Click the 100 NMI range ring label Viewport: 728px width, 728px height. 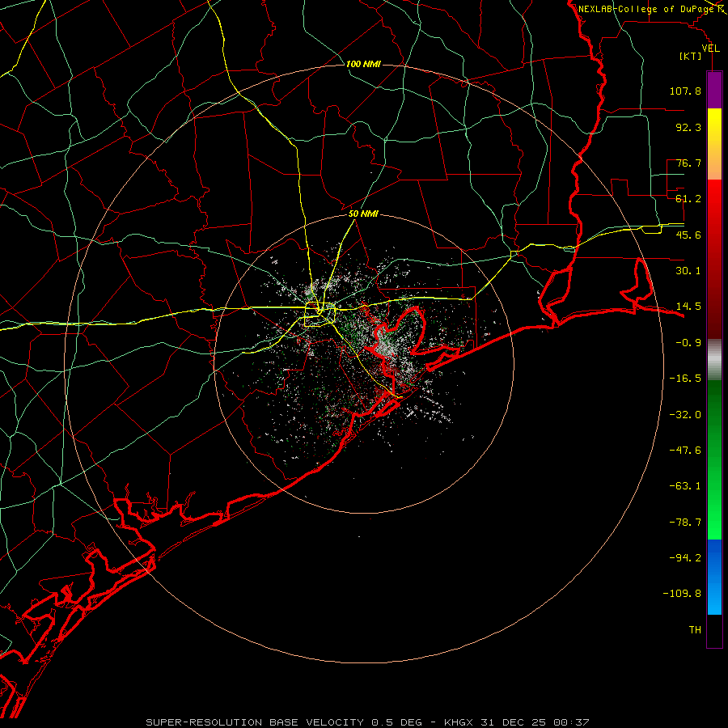click(363, 64)
